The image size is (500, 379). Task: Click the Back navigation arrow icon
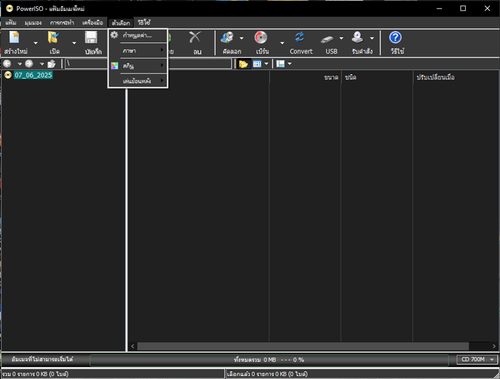pos(7,63)
